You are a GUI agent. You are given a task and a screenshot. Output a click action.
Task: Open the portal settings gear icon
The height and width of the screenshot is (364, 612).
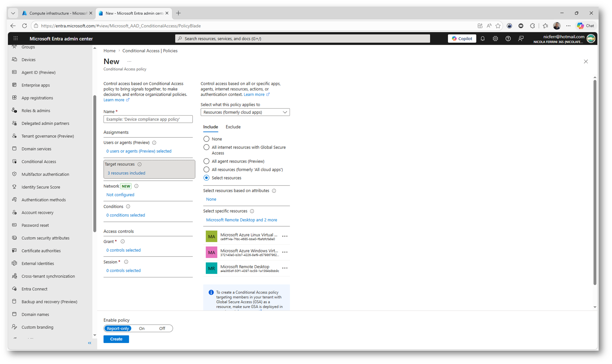495,38
